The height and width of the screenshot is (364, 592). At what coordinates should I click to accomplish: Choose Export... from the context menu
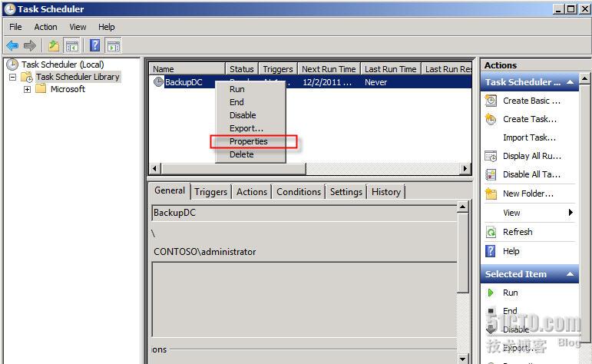pyautogui.click(x=250, y=128)
